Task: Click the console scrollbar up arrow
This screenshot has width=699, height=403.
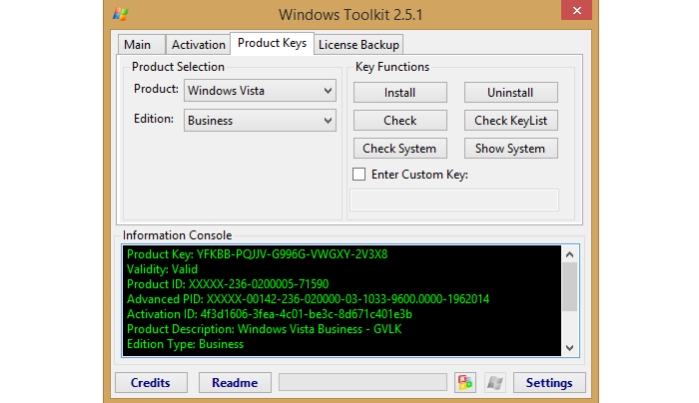Action: [x=569, y=255]
